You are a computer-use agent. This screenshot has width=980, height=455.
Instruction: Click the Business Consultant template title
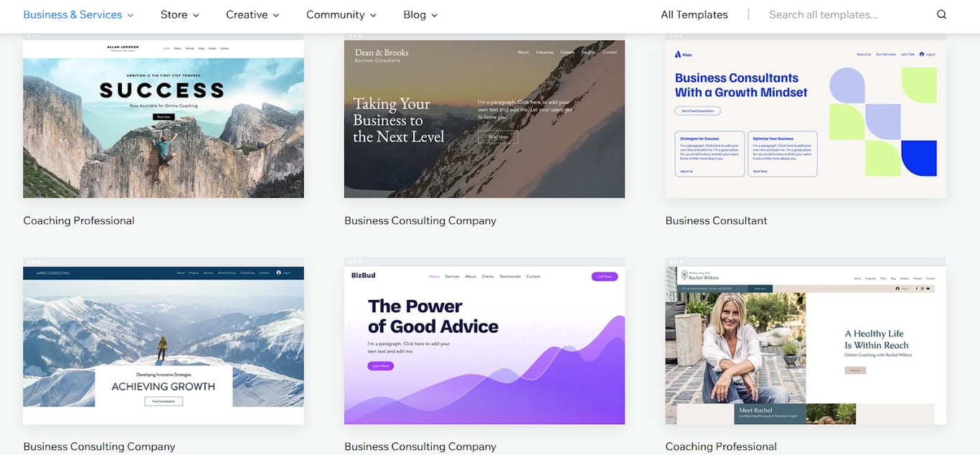[x=716, y=220]
